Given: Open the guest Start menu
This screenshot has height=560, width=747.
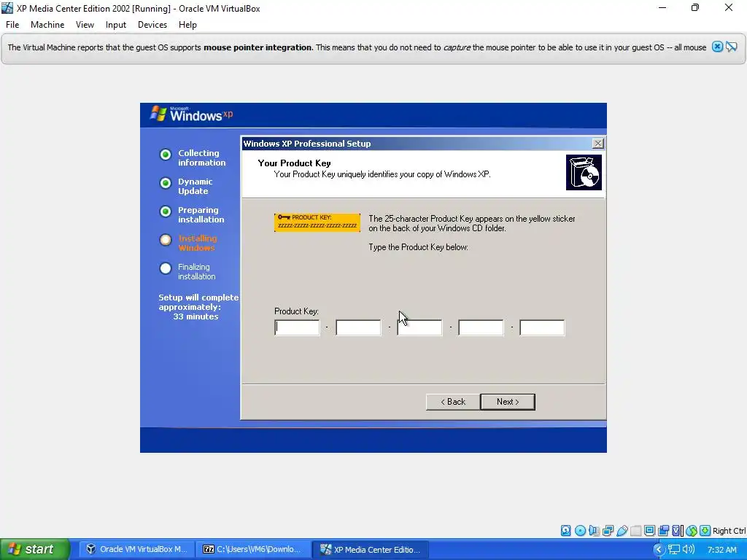Looking at the screenshot, I should coord(35,550).
